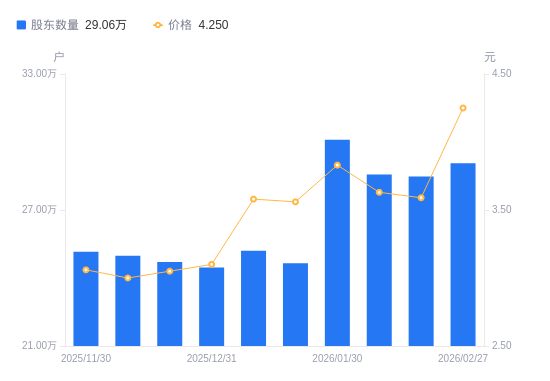Click the 2.50 right axis label
550x381 pixels.
(502, 346)
